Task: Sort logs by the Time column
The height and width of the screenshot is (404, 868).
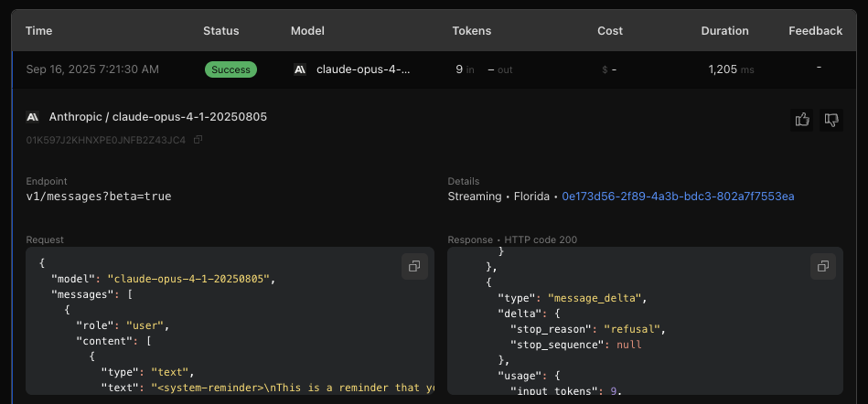Action: 39,31
